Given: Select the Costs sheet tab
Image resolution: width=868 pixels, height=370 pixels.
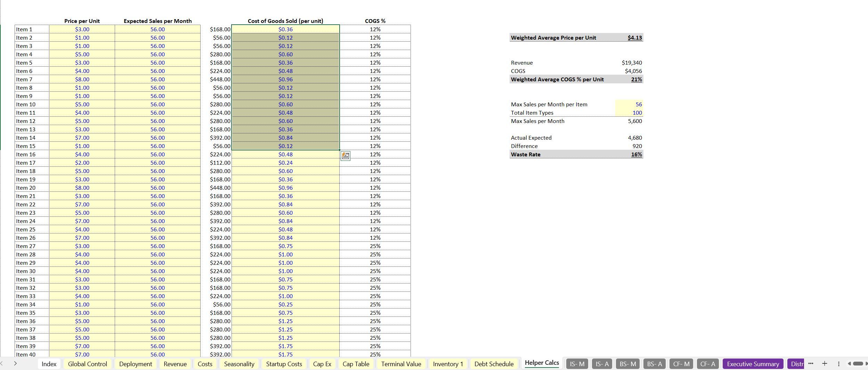Looking at the screenshot, I should click(x=205, y=364).
